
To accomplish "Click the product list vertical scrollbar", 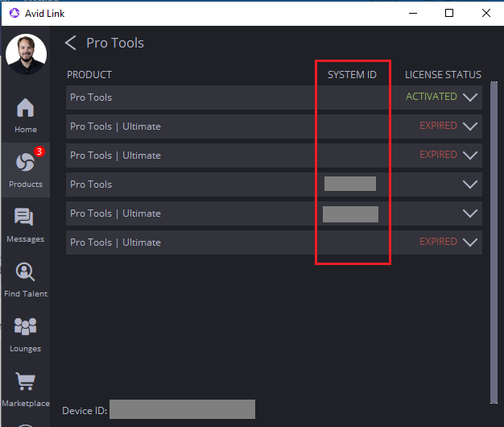I will pos(494,243).
